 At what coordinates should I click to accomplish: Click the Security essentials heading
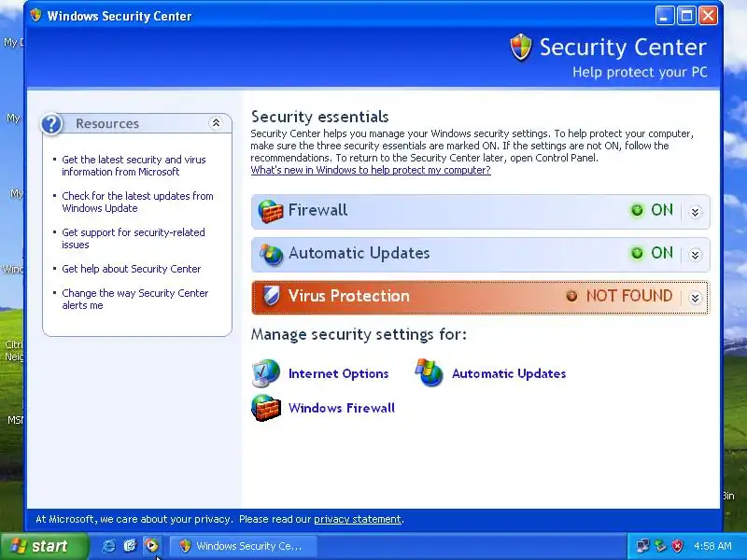coord(319,117)
